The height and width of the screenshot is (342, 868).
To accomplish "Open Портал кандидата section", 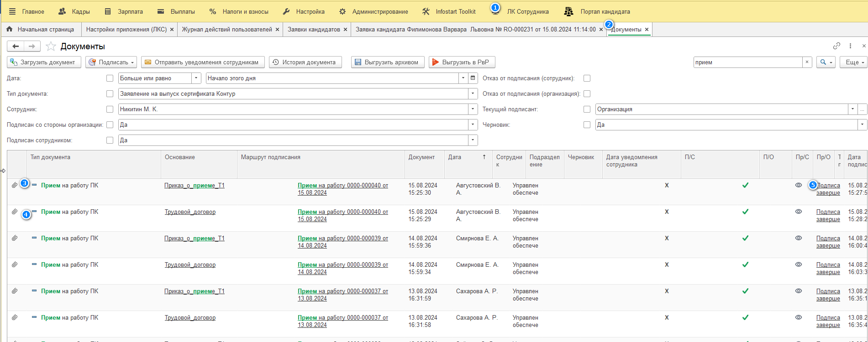I will point(597,11).
